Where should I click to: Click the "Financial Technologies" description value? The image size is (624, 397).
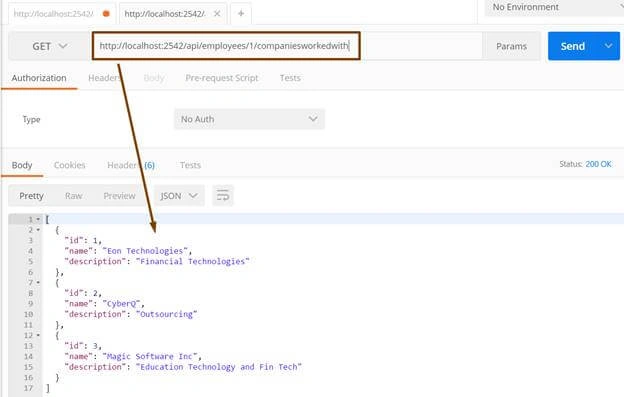pos(193,261)
